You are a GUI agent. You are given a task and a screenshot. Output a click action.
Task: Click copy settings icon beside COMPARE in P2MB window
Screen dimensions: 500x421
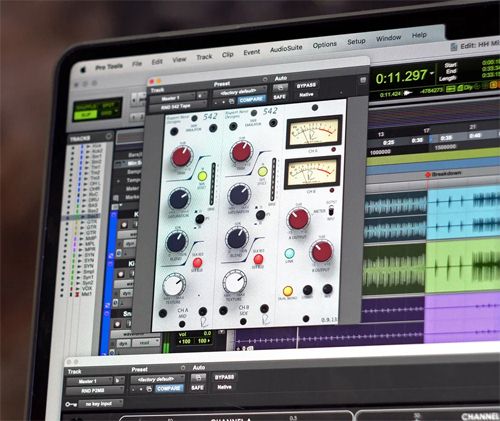[149, 389]
